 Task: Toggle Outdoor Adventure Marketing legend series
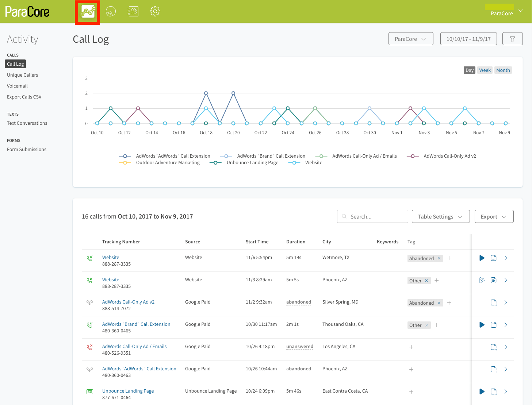tap(160, 163)
